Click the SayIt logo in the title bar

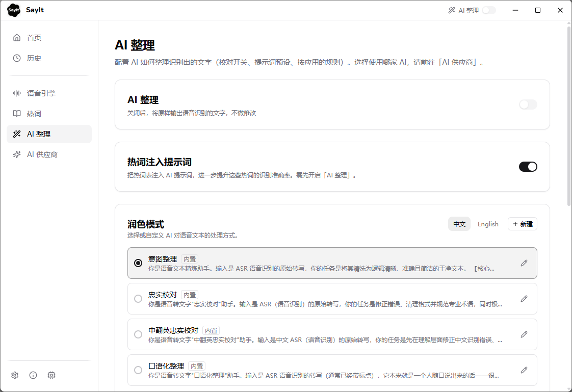tap(14, 10)
